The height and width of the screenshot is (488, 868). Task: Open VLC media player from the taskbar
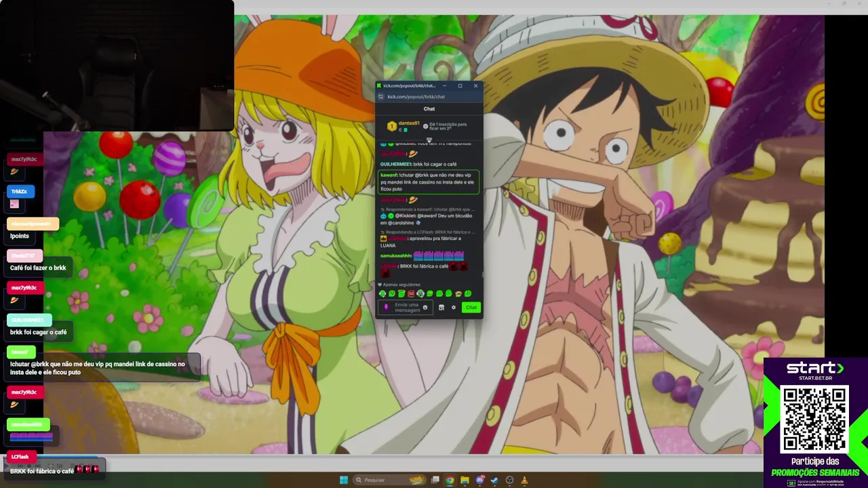click(524, 480)
